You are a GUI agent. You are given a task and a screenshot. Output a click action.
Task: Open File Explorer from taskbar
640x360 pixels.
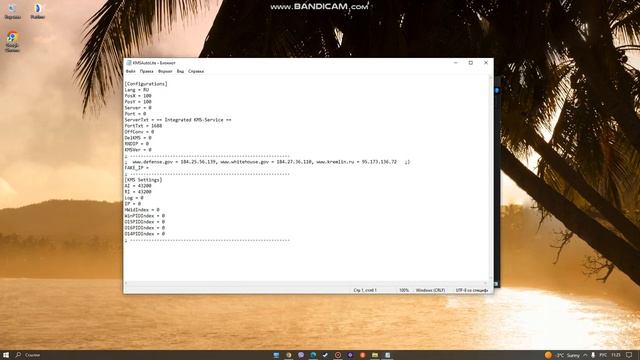[375, 355]
